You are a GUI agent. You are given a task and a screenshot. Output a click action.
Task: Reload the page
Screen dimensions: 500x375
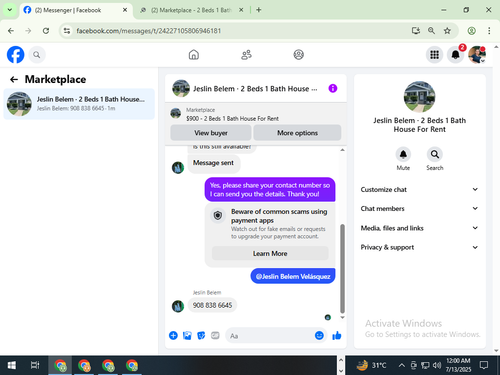pyautogui.click(x=46, y=31)
